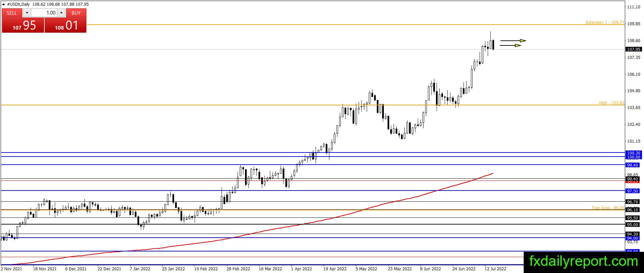Image resolution: width=644 pixels, height=273 pixels.
Task: Click the black 95.00 price label
Action: pyautogui.click(x=633, y=225)
